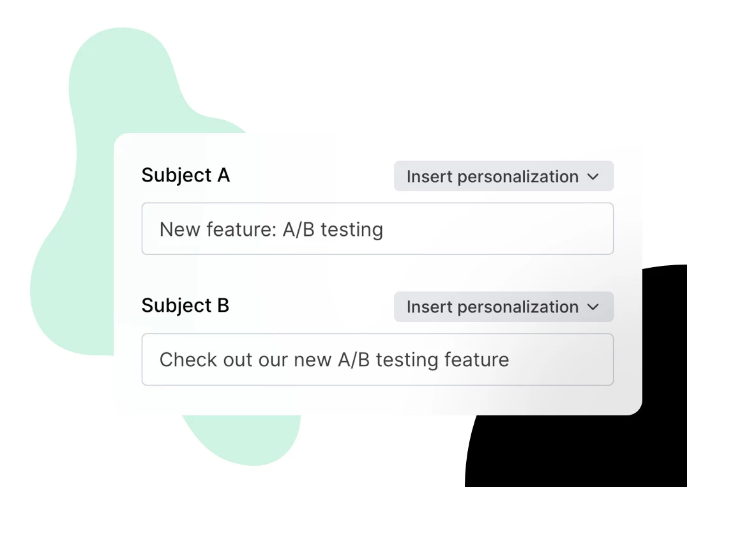Click the Subject A label
Screen dimensions: 756x547
185,175
